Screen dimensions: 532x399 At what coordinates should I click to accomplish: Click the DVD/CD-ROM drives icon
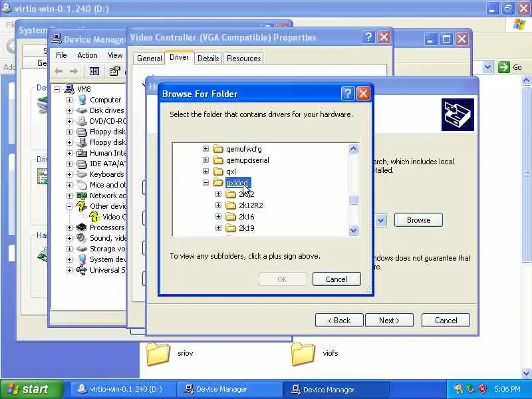82,121
